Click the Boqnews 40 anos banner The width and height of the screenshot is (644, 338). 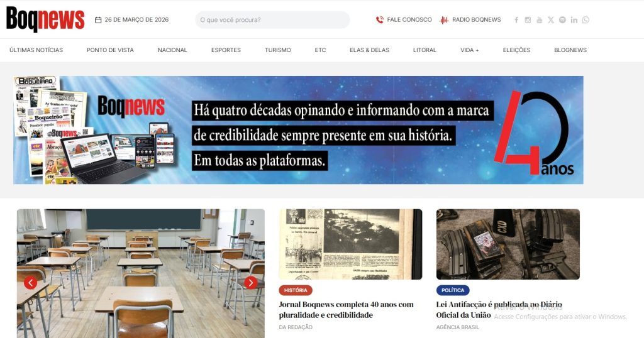(x=298, y=130)
